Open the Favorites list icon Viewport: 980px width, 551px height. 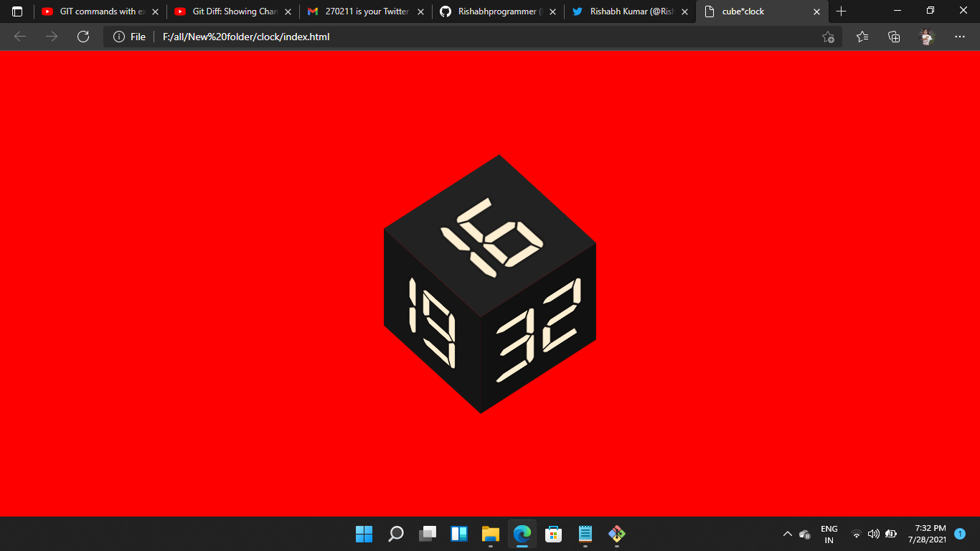click(862, 36)
